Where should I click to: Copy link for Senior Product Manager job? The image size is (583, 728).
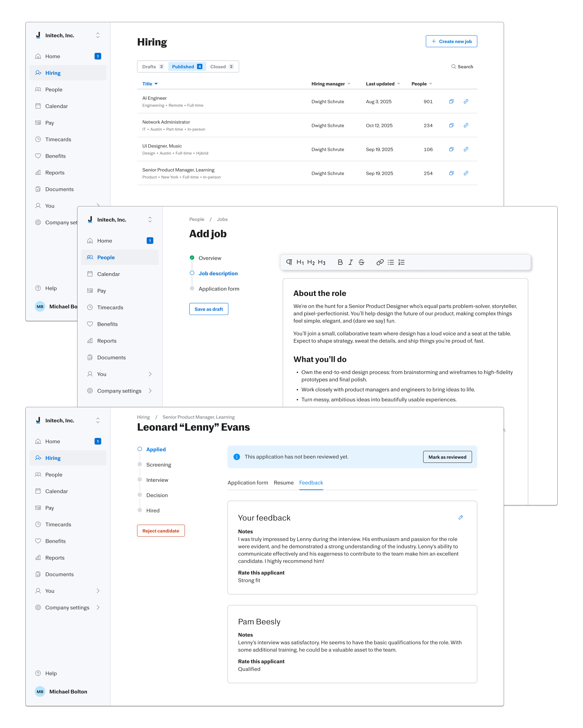click(466, 173)
